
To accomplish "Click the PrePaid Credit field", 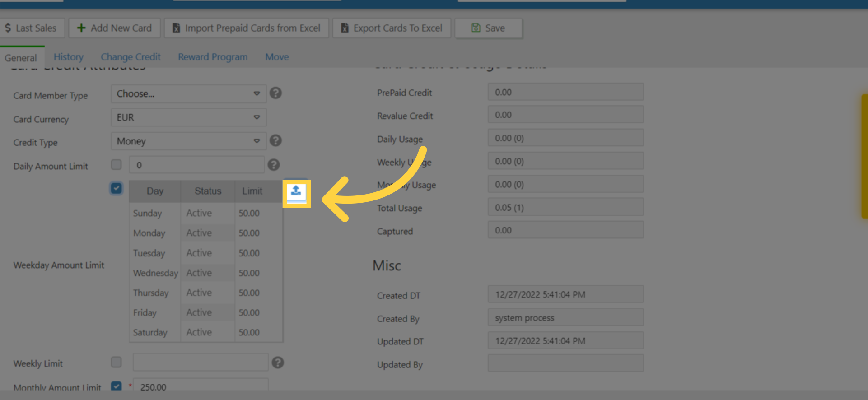I will coord(566,92).
